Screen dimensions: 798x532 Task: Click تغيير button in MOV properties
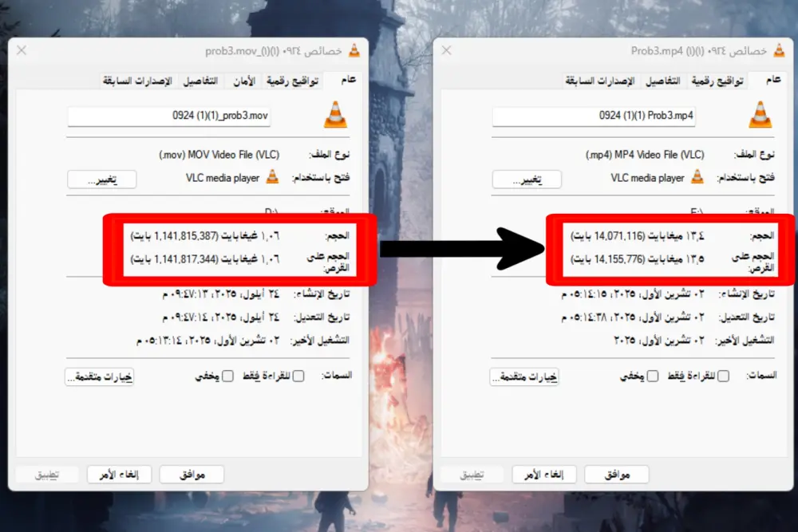tap(102, 179)
